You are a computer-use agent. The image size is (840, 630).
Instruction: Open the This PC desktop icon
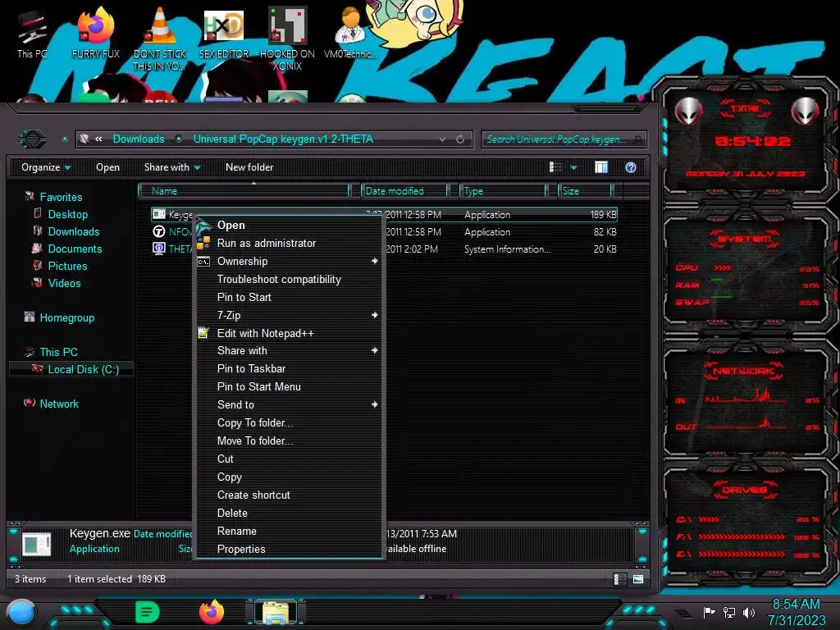[32, 34]
